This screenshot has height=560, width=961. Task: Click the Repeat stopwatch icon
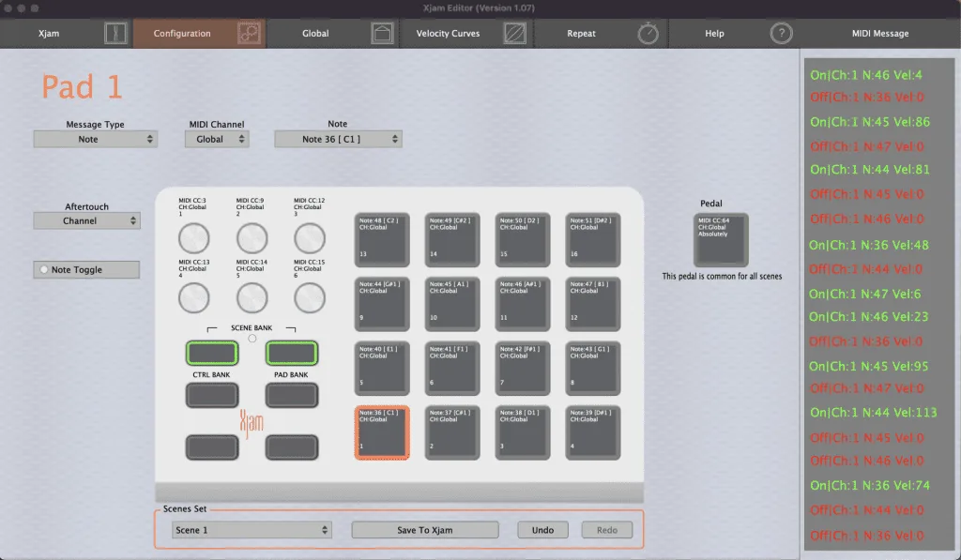click(x=648, y=33)
